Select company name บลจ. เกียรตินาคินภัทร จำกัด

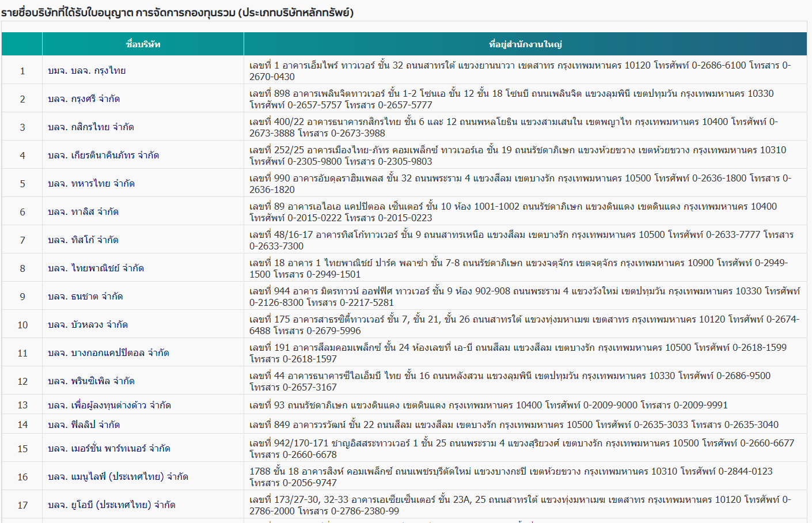pos(104,155)
